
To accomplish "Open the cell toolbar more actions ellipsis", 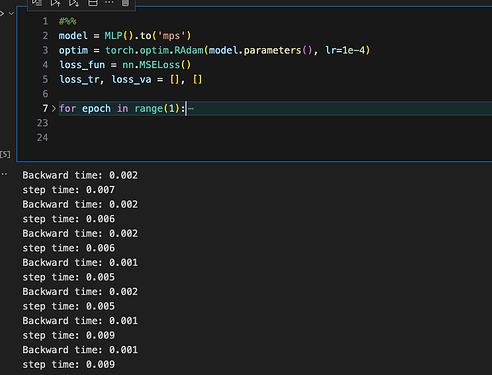I will [x=109, y=3].
